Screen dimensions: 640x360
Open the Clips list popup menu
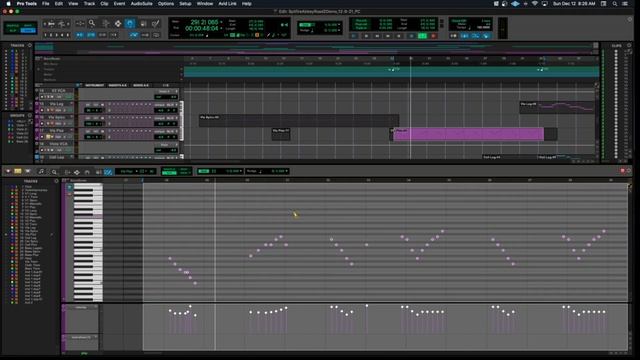(629, 45)
